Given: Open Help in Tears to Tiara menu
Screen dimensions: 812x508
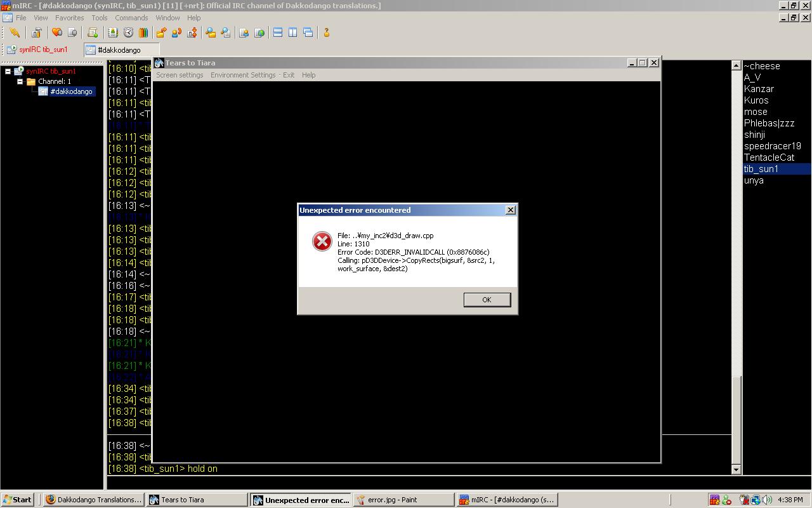Looking at the screenshot, I should click(308, 75).
